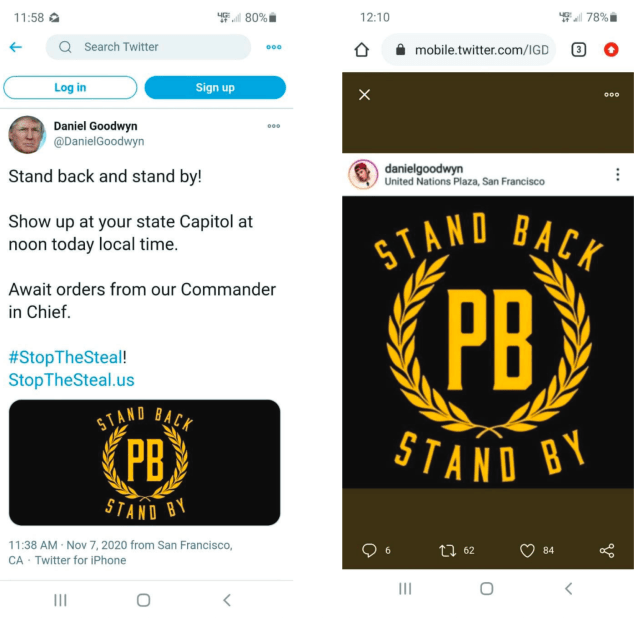The height and width of the screenshot is (618, 641).
Task: Open the #StopTheSteal hashtag link
Action: tap(65, 357)
